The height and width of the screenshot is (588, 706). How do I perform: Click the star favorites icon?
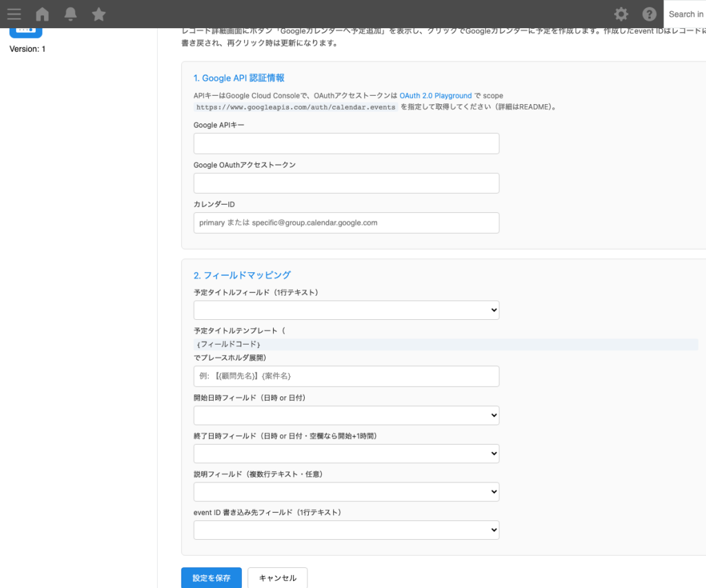[99, 14]
